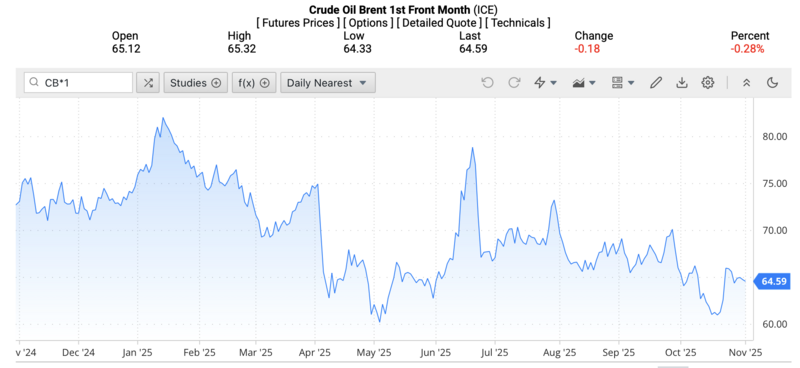Viewport: 800px width, 368px height.
Task: Click the Nov '25 date axis label
Action: 745,352
